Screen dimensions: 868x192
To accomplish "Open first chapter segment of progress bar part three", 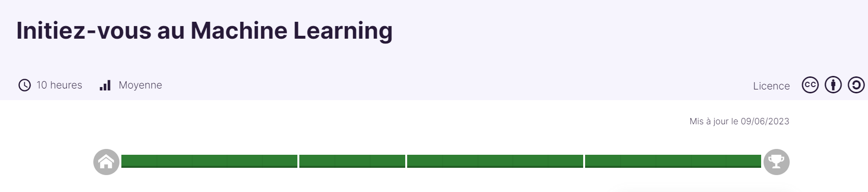I will (x=425, y=161).
